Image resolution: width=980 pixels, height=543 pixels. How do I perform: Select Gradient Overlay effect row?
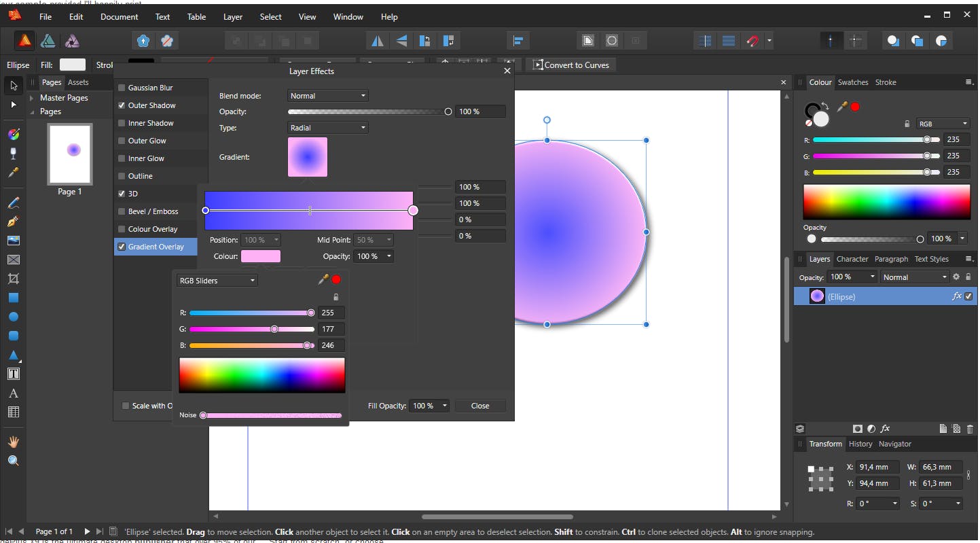coord(156,247)
